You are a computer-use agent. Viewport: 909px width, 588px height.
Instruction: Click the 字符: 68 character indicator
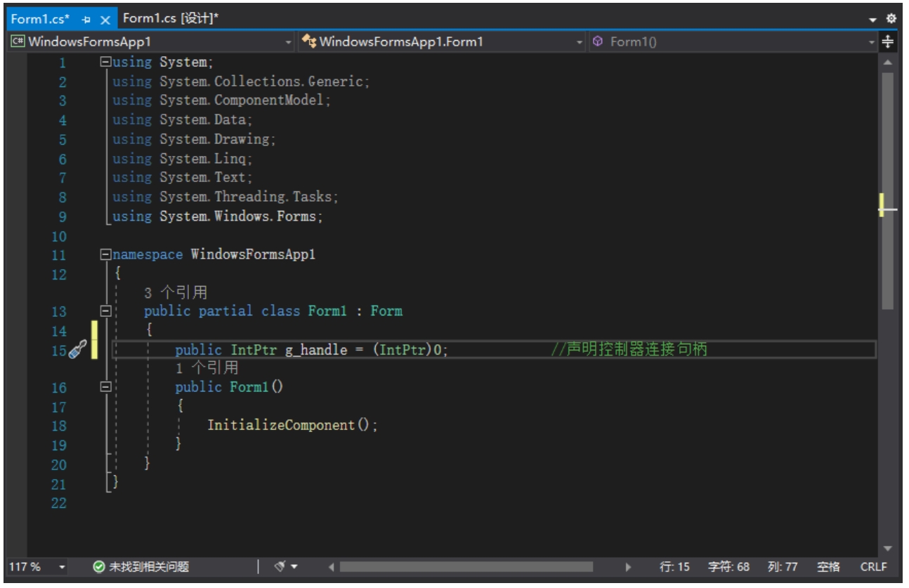pos(729,567)
